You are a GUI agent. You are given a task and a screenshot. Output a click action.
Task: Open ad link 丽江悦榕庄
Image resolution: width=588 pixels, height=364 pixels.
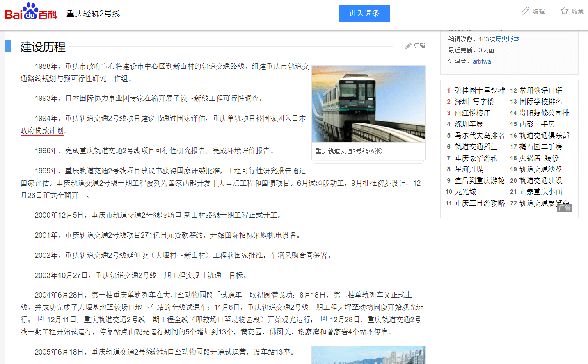point(473,113)
